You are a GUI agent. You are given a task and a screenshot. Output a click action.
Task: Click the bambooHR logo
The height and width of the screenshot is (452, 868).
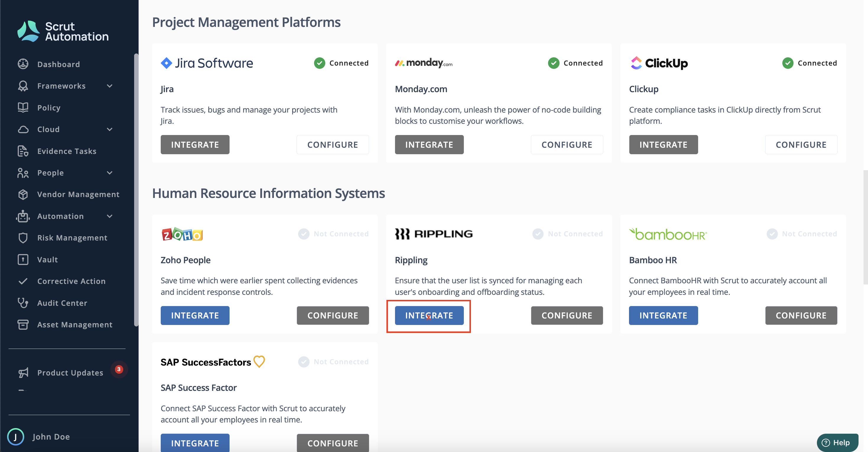pyautogui.click(x=668, y=234)
